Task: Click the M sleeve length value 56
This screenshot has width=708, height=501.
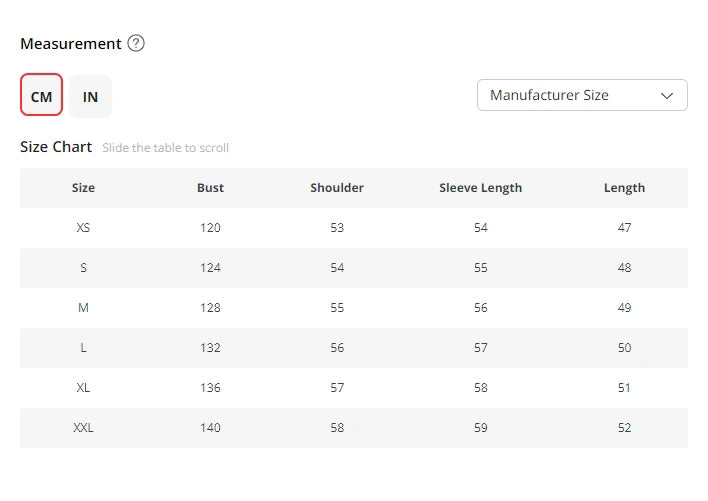Action: point(481,308)
